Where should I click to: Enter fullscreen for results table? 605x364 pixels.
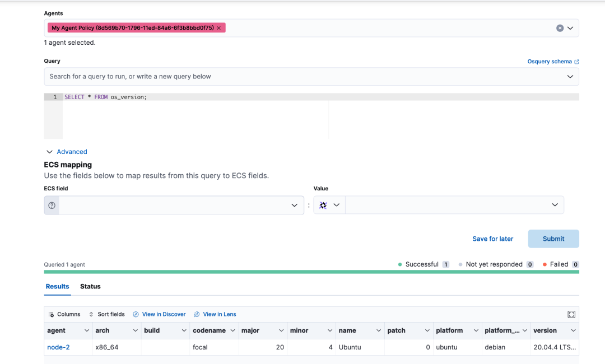click(571, 315)
